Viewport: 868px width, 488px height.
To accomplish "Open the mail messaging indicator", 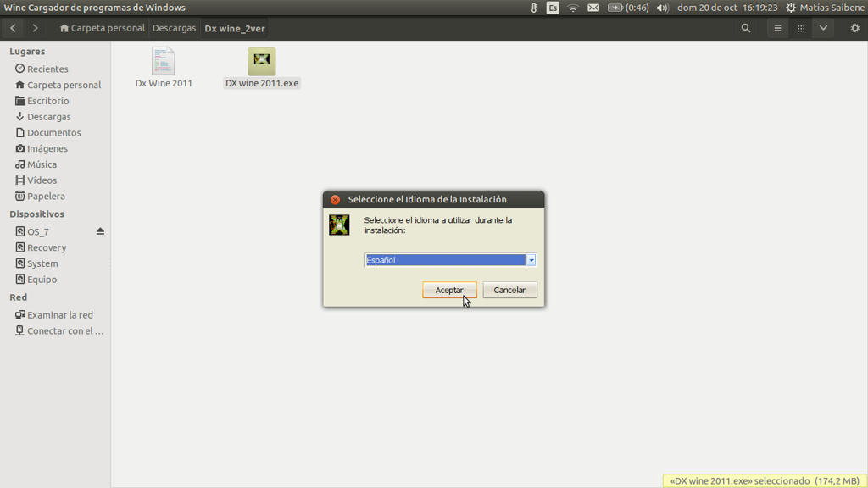I will 593,8.
